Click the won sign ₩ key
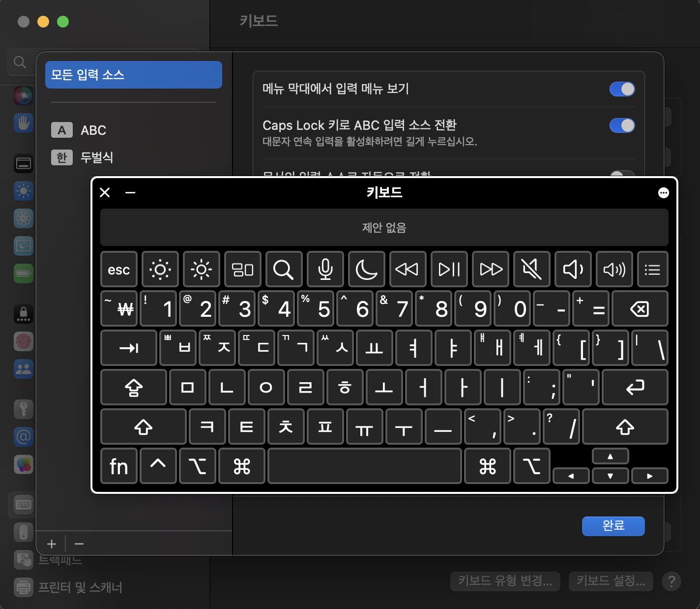This screenshot has width=700, height=609. [x=119, y=308]
